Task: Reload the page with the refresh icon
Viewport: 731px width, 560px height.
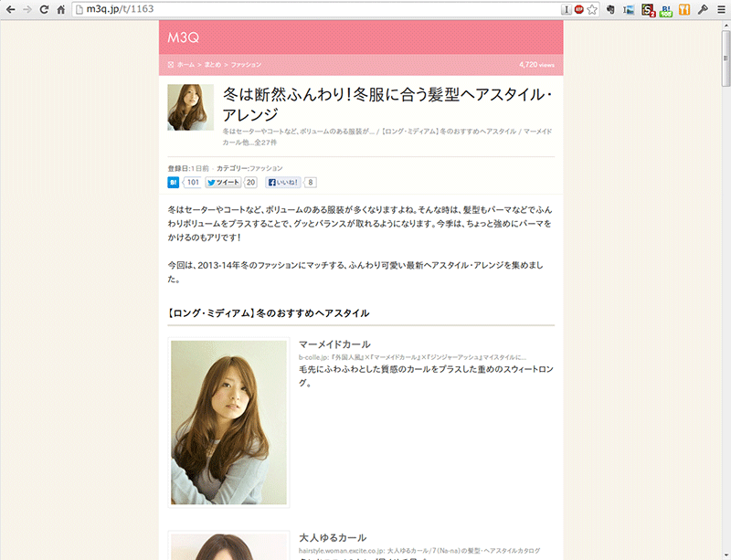Action: pos(44,9)
